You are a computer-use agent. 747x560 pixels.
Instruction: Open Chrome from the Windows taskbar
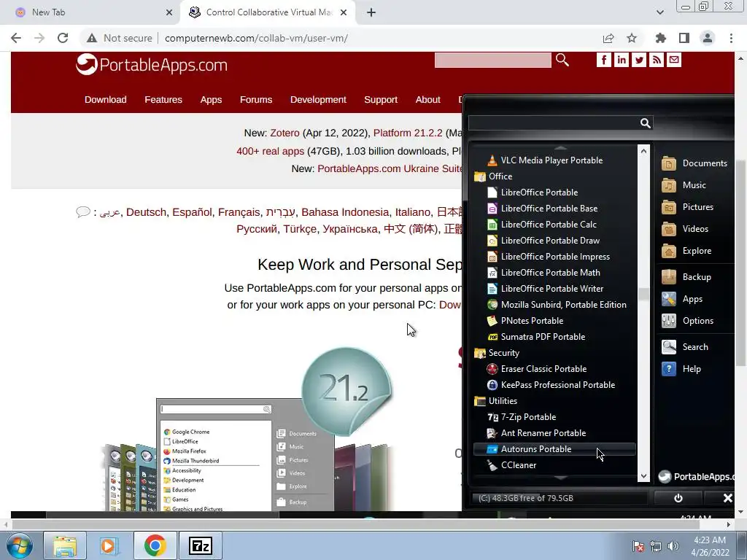tap(155, 545)
